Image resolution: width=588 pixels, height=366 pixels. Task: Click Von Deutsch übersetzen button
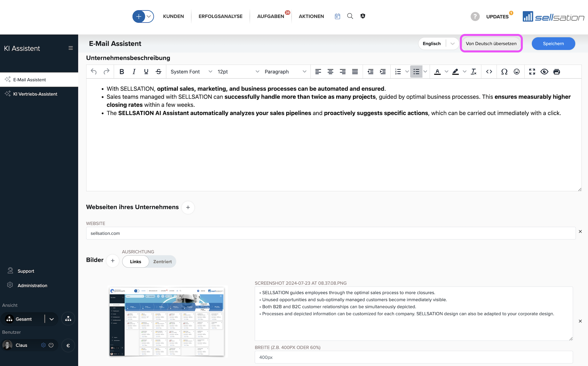491,44
